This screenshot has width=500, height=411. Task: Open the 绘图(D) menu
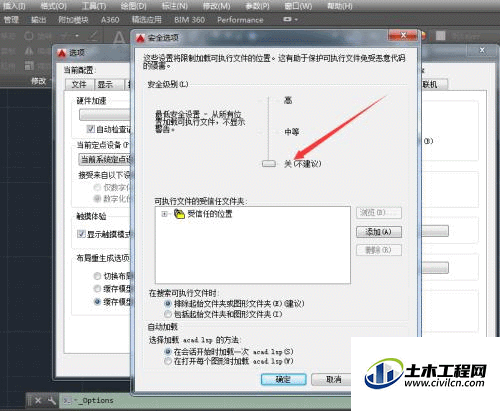134,6
